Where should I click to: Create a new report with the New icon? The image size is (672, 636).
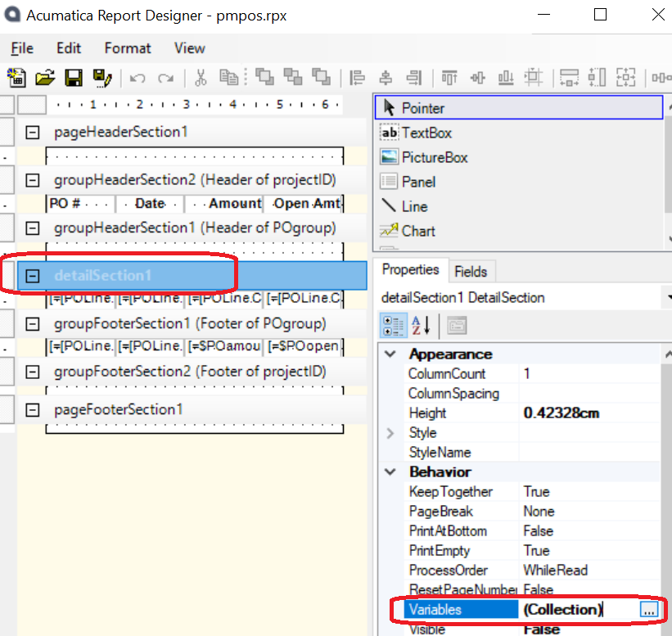click(x=16, y=78)
